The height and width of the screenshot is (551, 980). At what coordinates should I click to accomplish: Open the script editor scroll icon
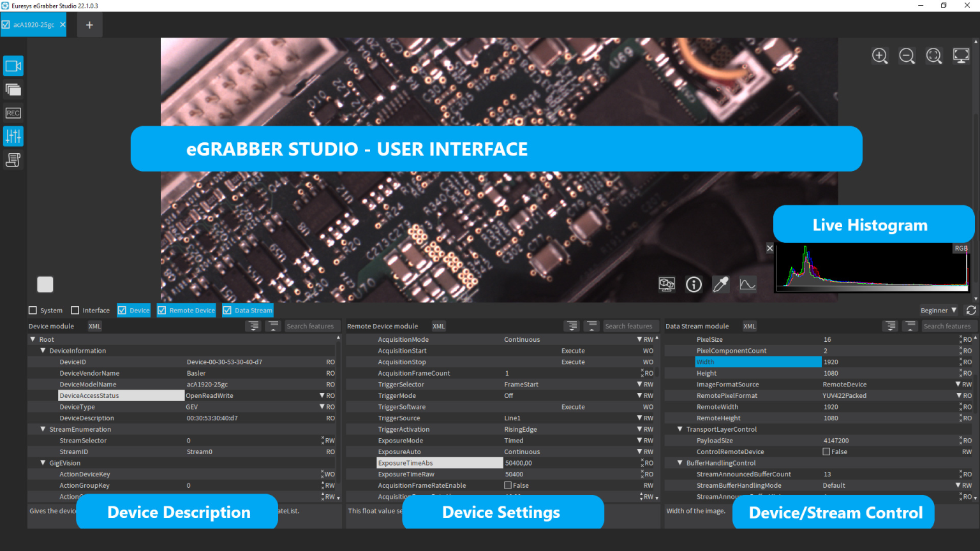(x=13, y=160)
